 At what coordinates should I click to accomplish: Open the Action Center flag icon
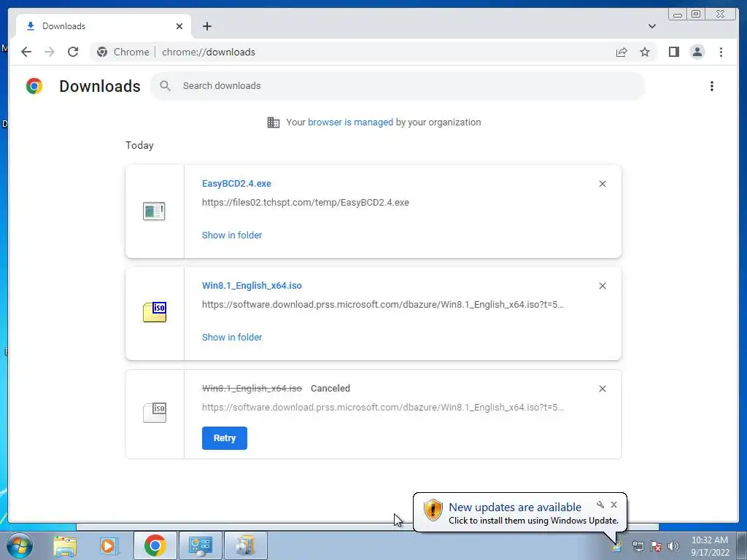tap(656, 546)
